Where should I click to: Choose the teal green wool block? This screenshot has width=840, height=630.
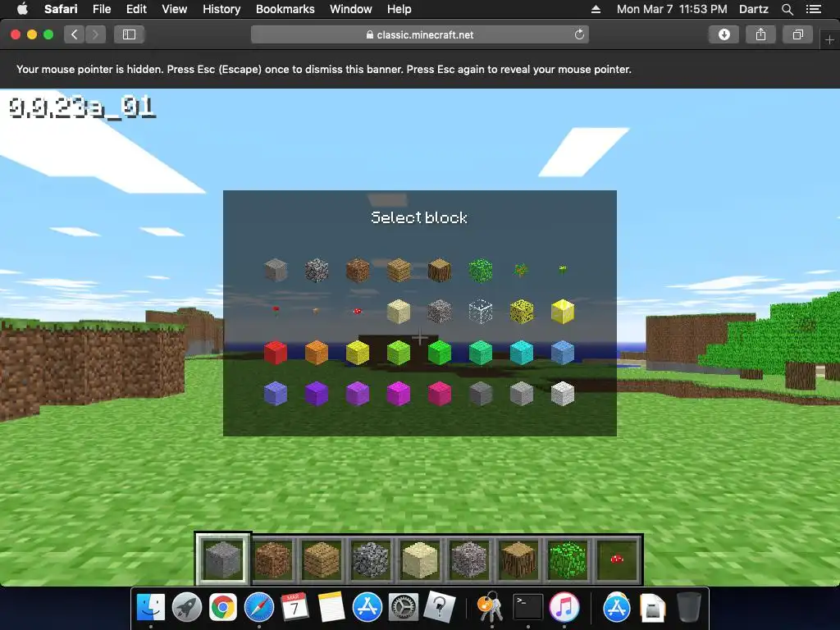(481, 353)
